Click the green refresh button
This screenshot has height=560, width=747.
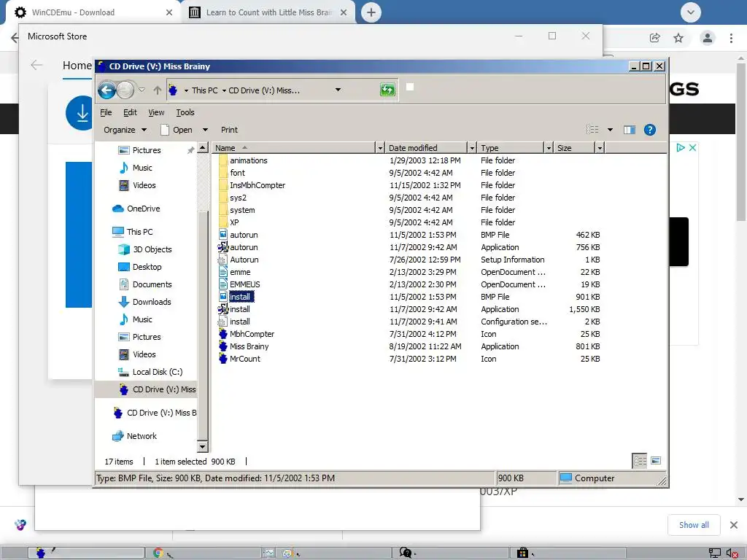(x=387, y=89)
